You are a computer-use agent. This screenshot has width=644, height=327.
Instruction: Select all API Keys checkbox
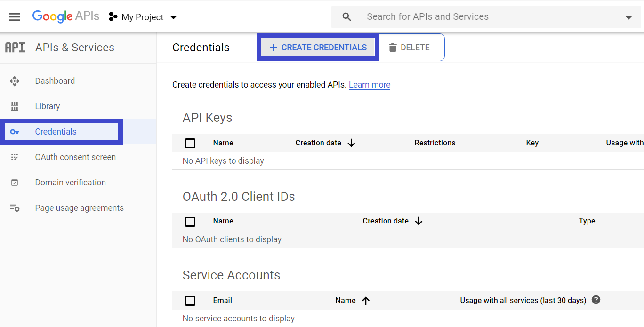point(190,143)
